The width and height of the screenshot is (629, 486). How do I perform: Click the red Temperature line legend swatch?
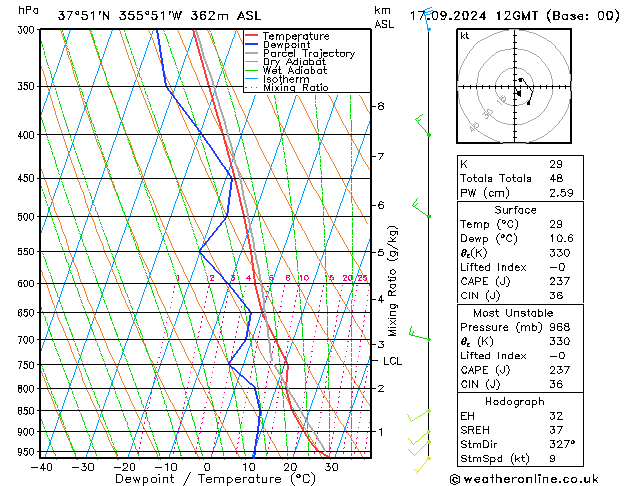(x=251, y=36)
